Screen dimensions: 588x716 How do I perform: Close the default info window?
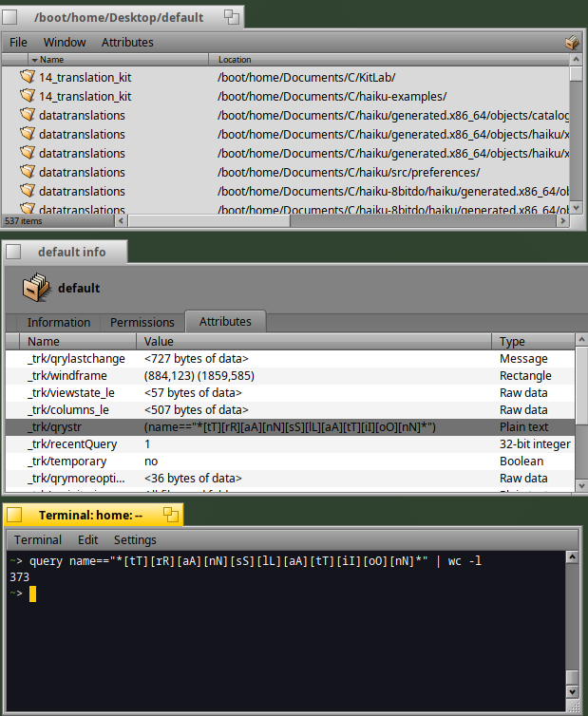click(x=14, y=252)
